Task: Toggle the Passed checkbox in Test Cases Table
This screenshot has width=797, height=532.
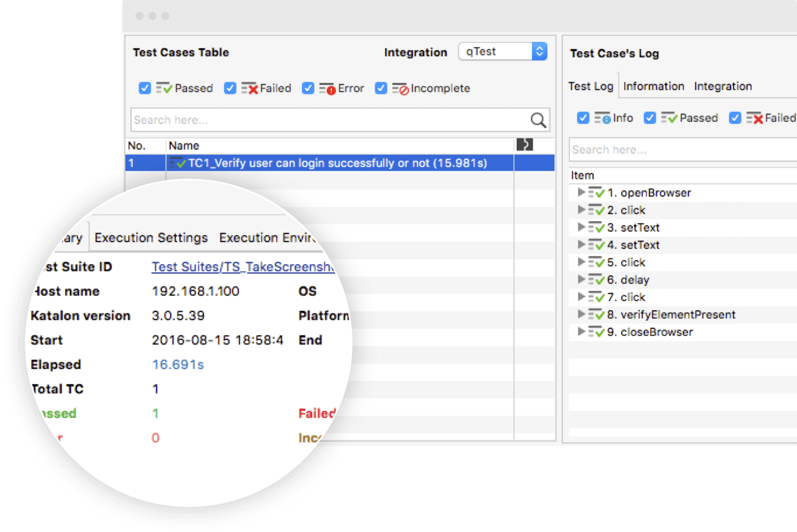Action: click(145, 88)
